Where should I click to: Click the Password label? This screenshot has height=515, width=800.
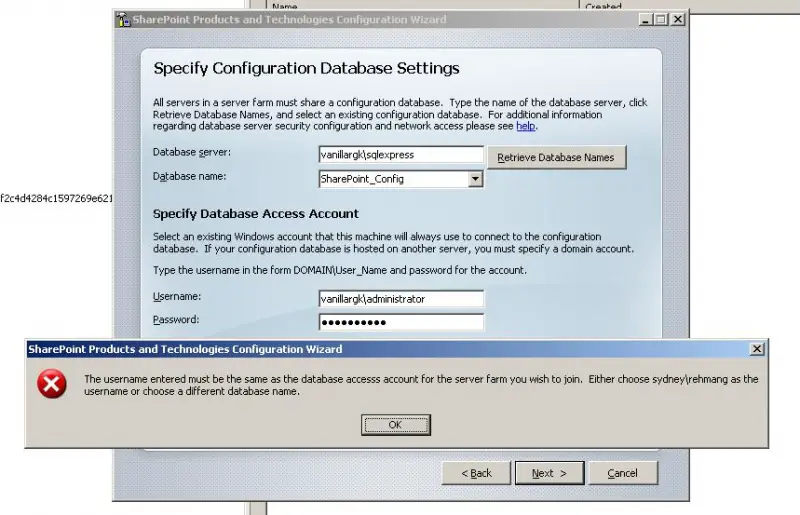click(176, 320)
